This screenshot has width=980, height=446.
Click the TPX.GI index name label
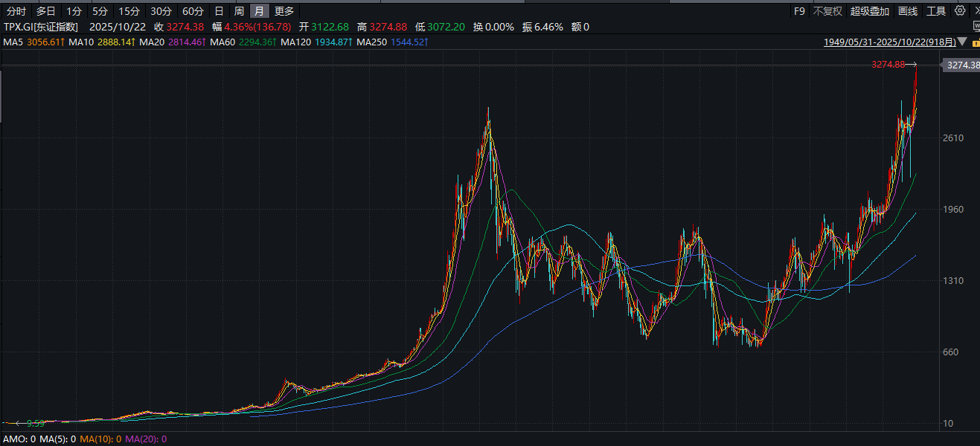(x=40, y=27)
